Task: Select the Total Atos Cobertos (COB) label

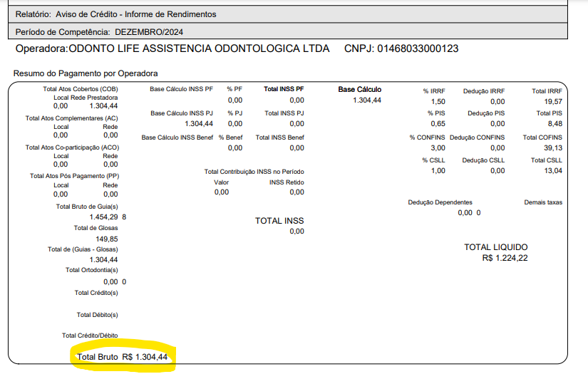Action: [x=80, y=89]
